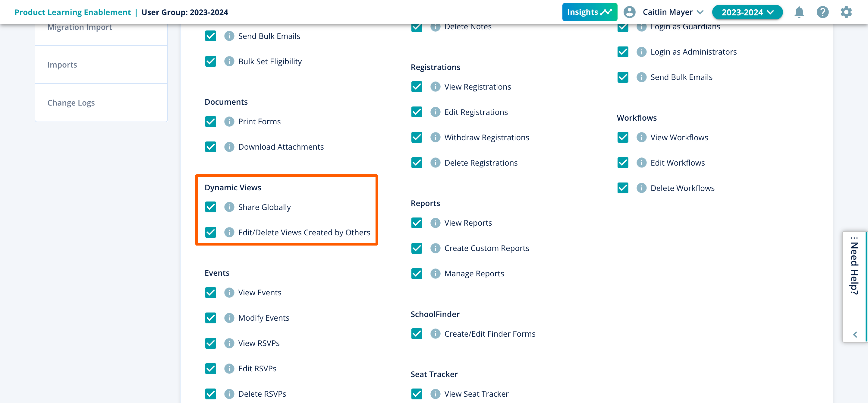Follow the Product Learning Enablement link
The width and height of the screenshot is (868, 403).
pos(72,12)
